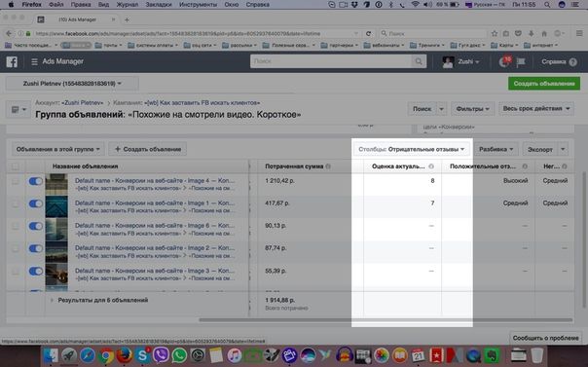The height and width of the screenshot is (367, 588).
Task: Toggle the Image 3 ad switch
Action: tap(36, 272)
